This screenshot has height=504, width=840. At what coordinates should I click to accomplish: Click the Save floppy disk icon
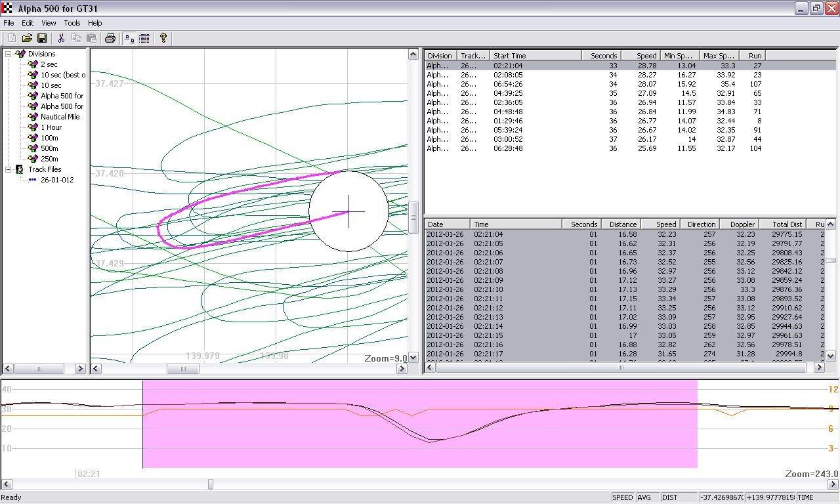pos(42,39)
